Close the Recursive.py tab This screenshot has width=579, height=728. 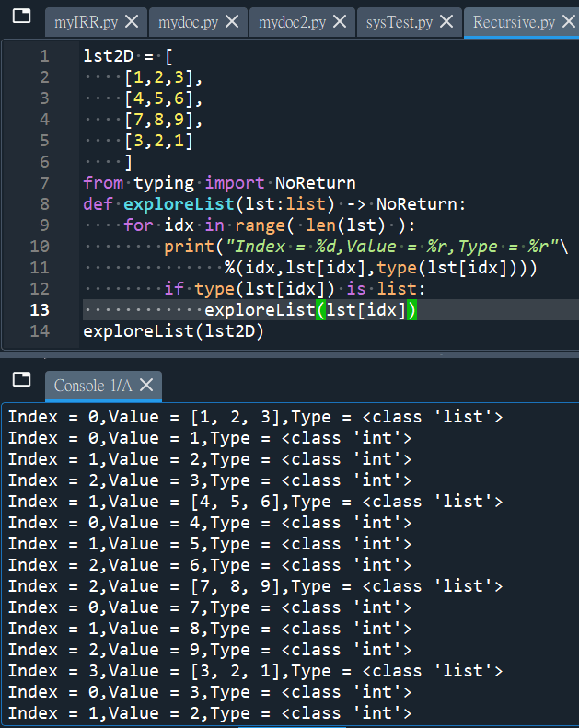[x=569, y=21]
